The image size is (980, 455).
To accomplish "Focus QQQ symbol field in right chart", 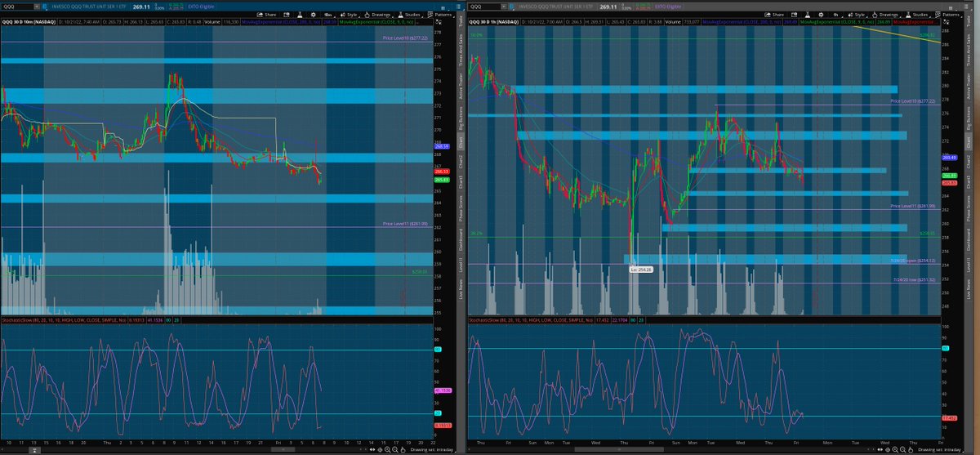I will point(486,6).
